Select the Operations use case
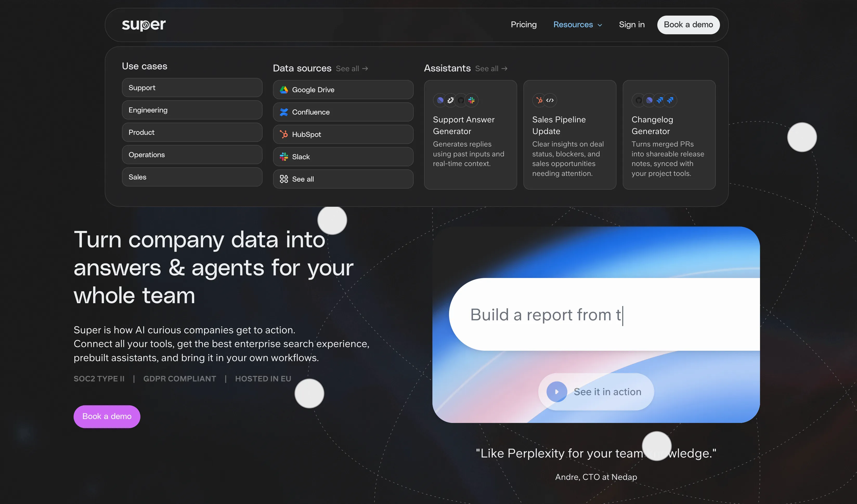Screen dimensions: 857x504 tap(192, 155)
